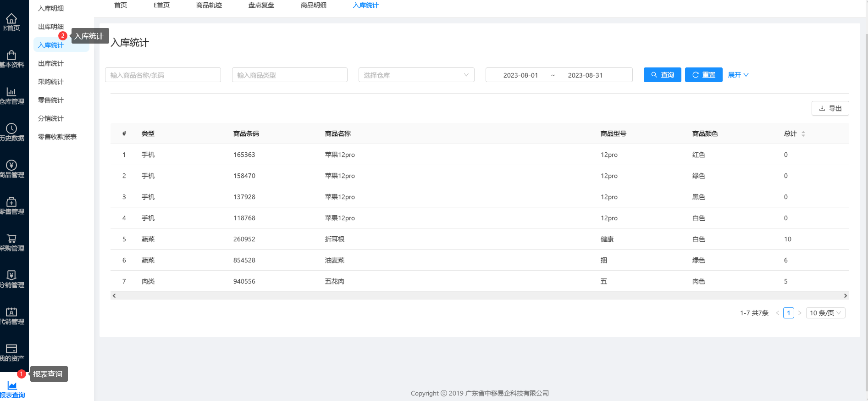Open 出库统计 in the submenu
Viewport: 868px width, 401px height.
(x=51, y=63)
